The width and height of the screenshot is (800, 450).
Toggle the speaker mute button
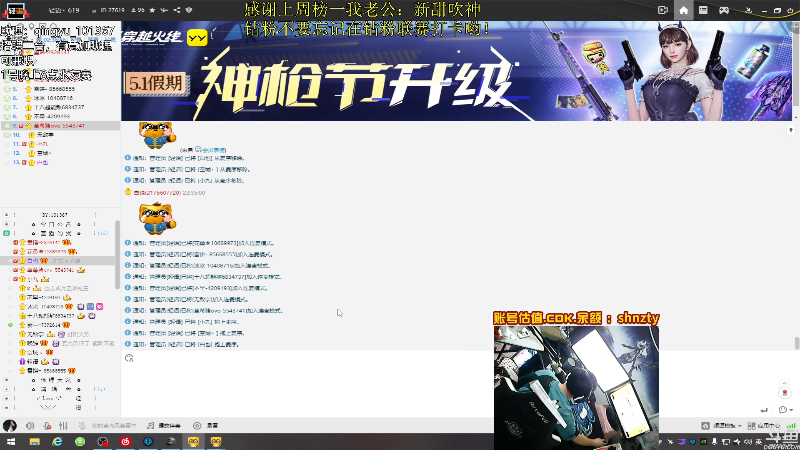30,426
